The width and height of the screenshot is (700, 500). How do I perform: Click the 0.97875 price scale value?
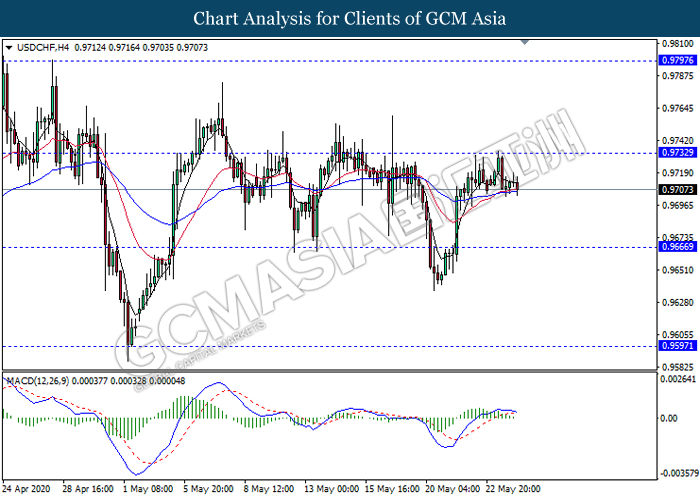(x=678, y=76)
